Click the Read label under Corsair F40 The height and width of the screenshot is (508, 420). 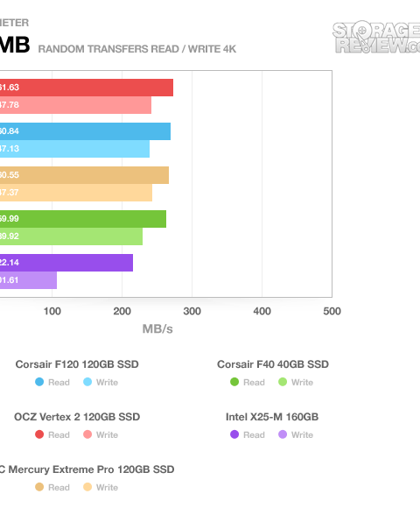click(254, 382)
